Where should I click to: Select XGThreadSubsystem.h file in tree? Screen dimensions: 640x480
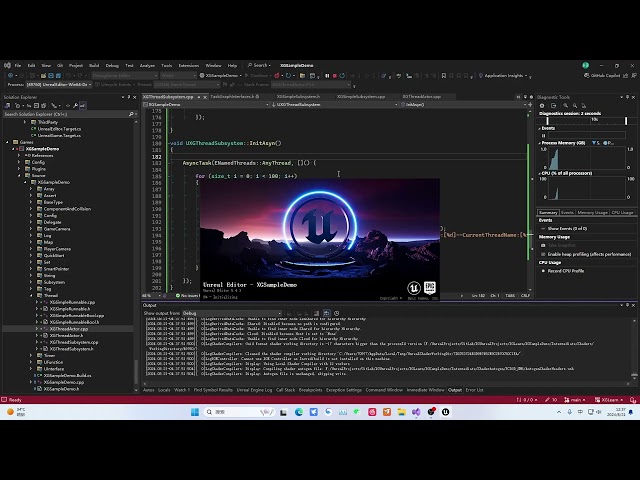(72, 349)
